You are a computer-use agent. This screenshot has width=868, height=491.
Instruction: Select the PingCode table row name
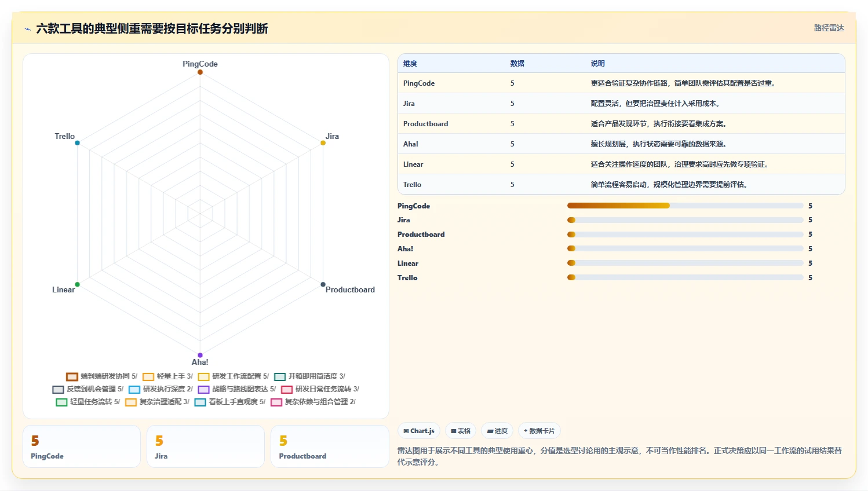pos(419,83)
